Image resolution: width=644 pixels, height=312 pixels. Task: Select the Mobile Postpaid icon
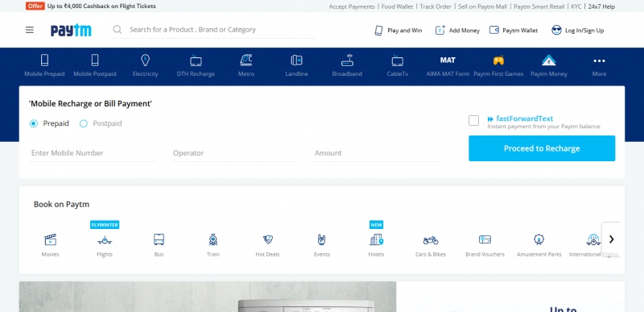(95, 60)
